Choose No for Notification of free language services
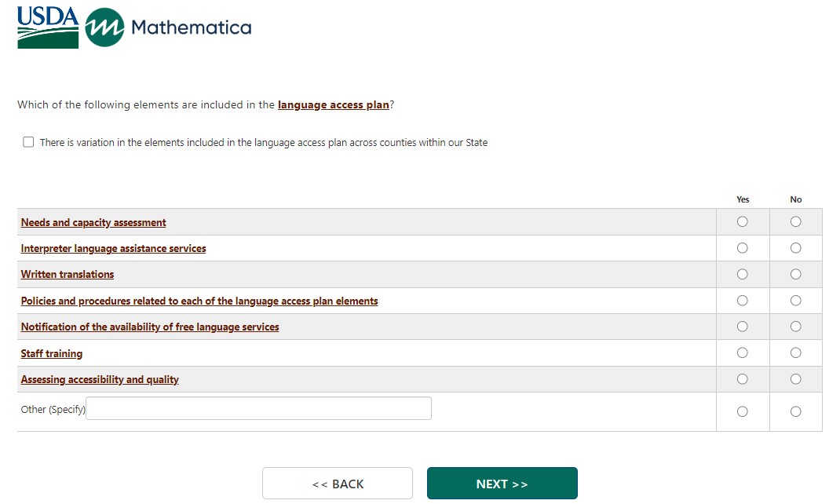The image size is (840, 504). coord(795,327)
